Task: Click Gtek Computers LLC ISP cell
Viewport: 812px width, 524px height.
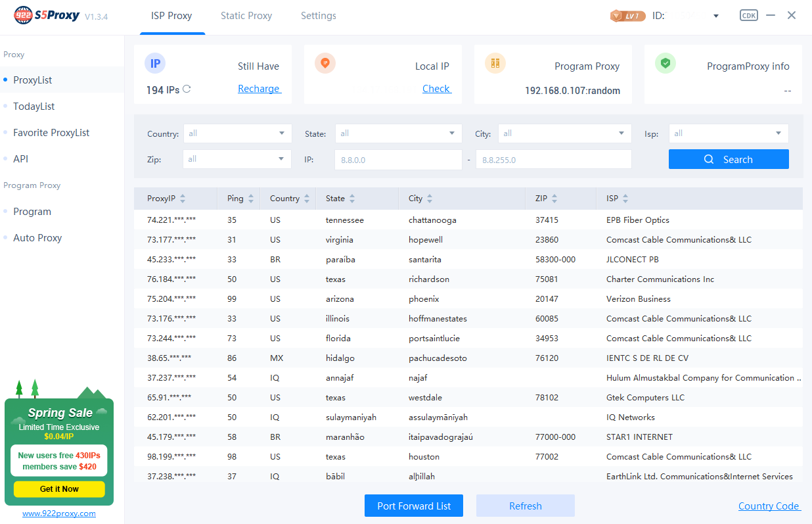Action: (x=645, y=397)
